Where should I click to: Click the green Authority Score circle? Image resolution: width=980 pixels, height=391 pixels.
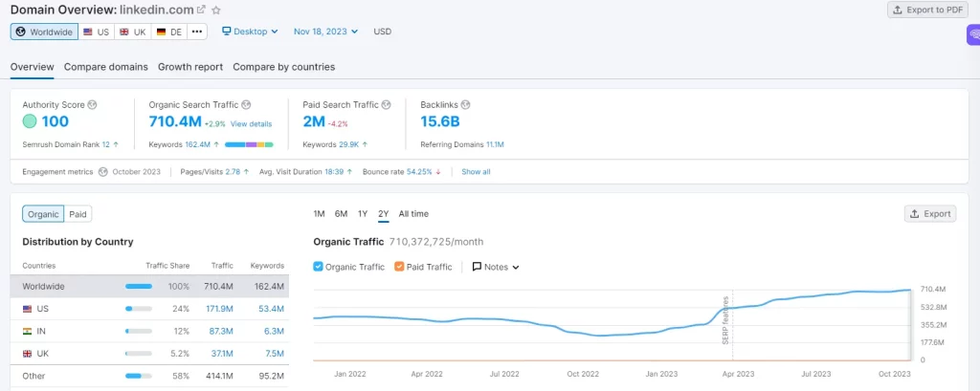(30, 121)
